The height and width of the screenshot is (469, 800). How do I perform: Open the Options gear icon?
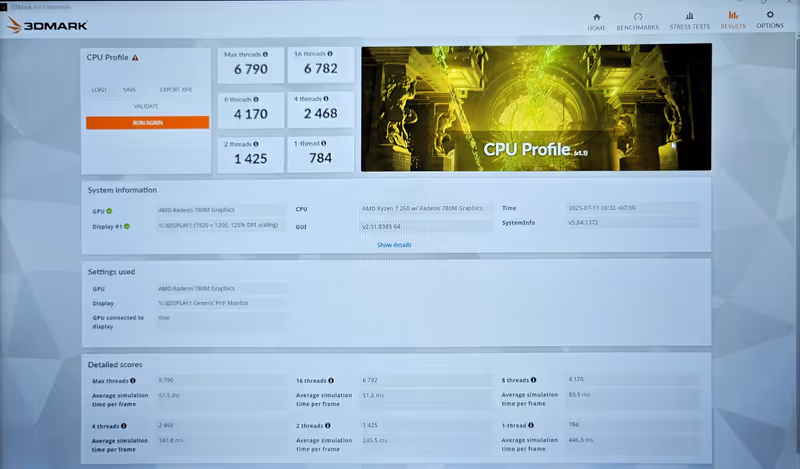point(769,19)
